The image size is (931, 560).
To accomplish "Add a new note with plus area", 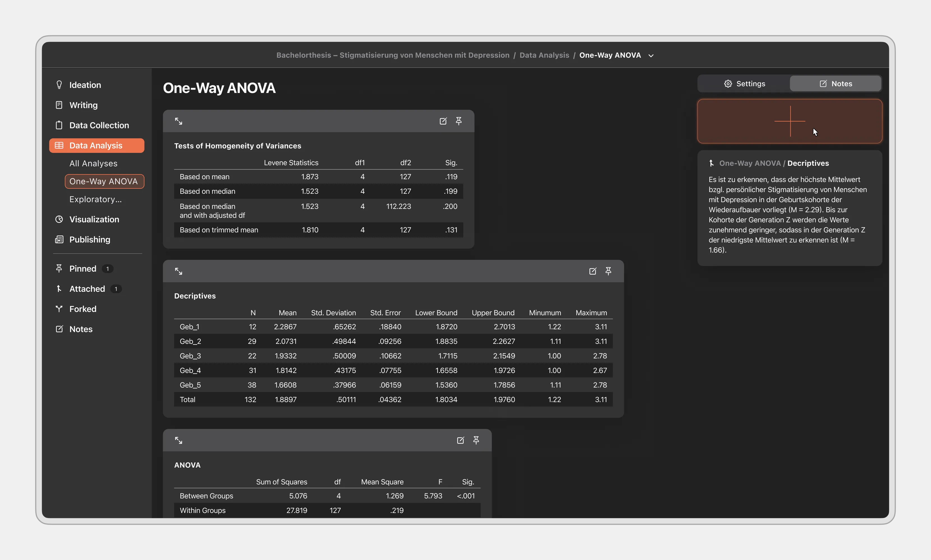I will [x=790, y=121].
